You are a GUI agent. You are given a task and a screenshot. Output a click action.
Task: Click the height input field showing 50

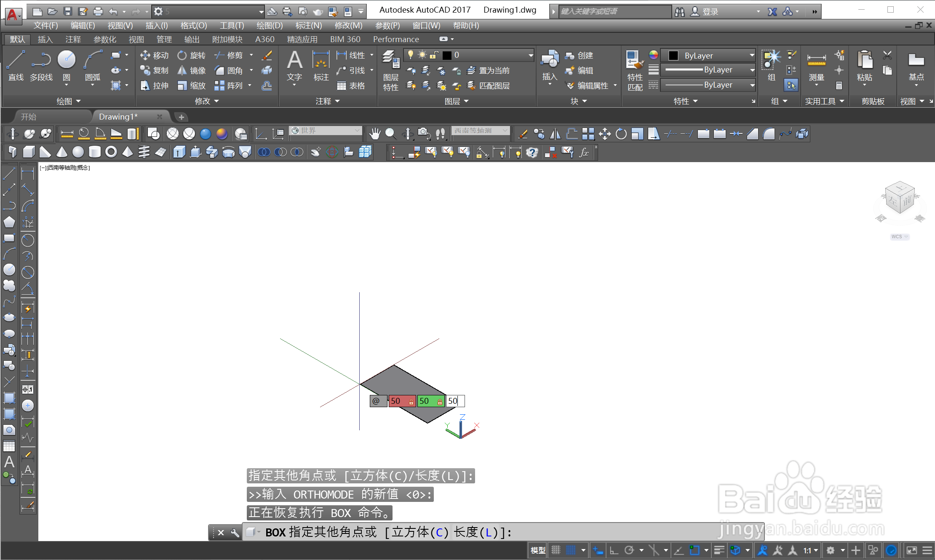[455, 401]
